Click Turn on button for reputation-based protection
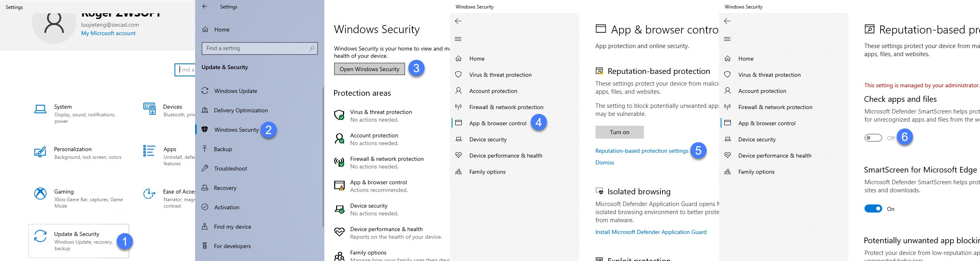Screen dimensions: 980x261 coord(619,132)
